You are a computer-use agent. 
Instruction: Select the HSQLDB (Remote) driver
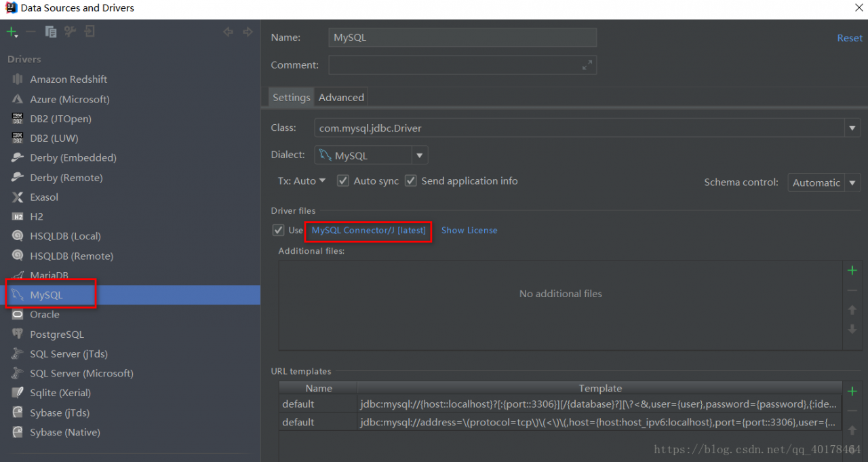(130, 256)
